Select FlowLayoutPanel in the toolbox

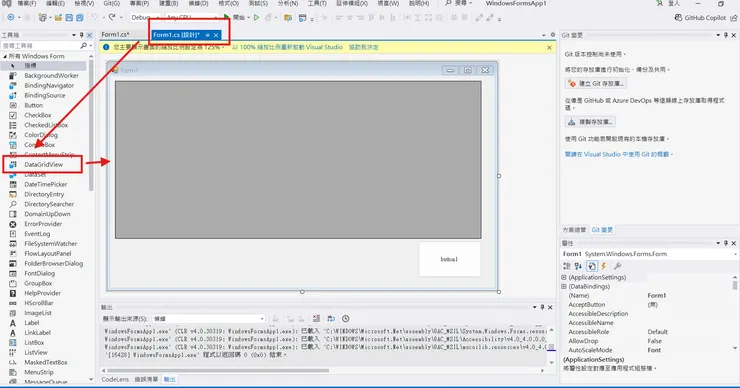(x=47, y=254)
